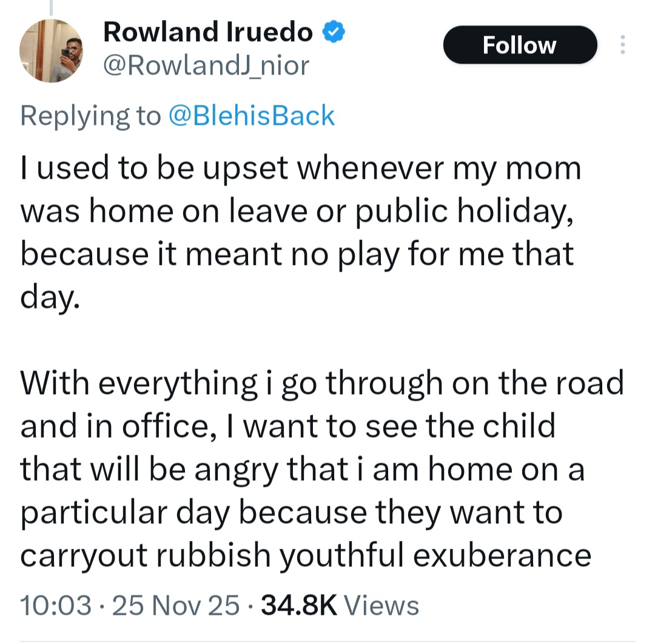
Task: Toggle following for Rowland Iruedo
Action: [x=519, y=44]
